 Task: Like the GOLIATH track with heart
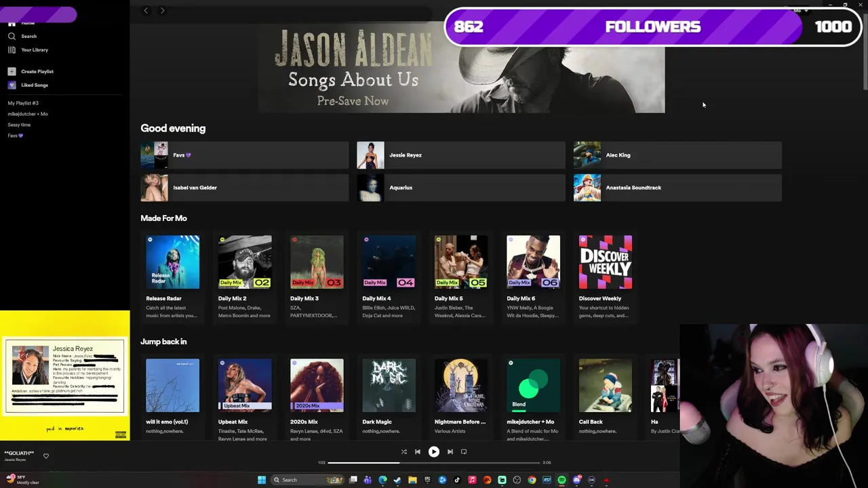point(46,456)
